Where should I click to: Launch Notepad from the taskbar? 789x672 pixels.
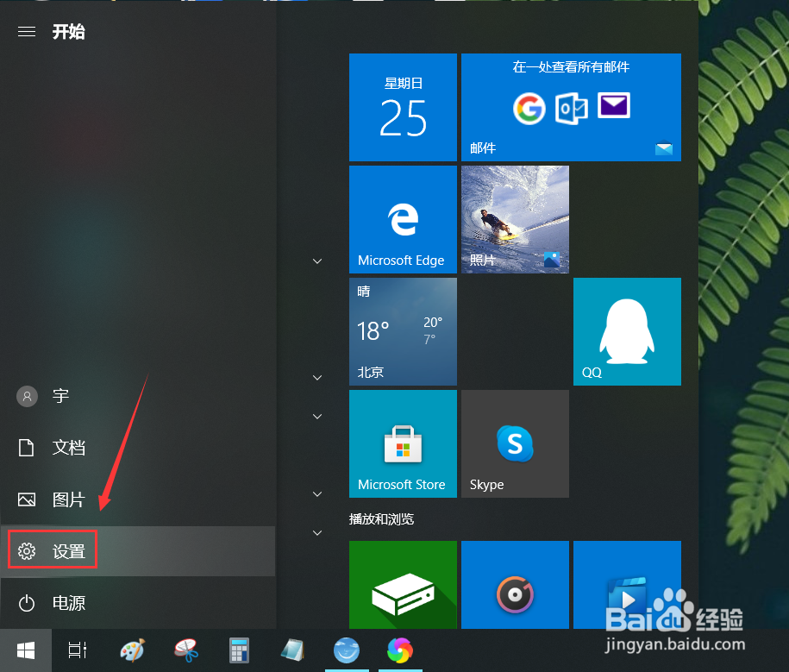[x=292, y=650]
